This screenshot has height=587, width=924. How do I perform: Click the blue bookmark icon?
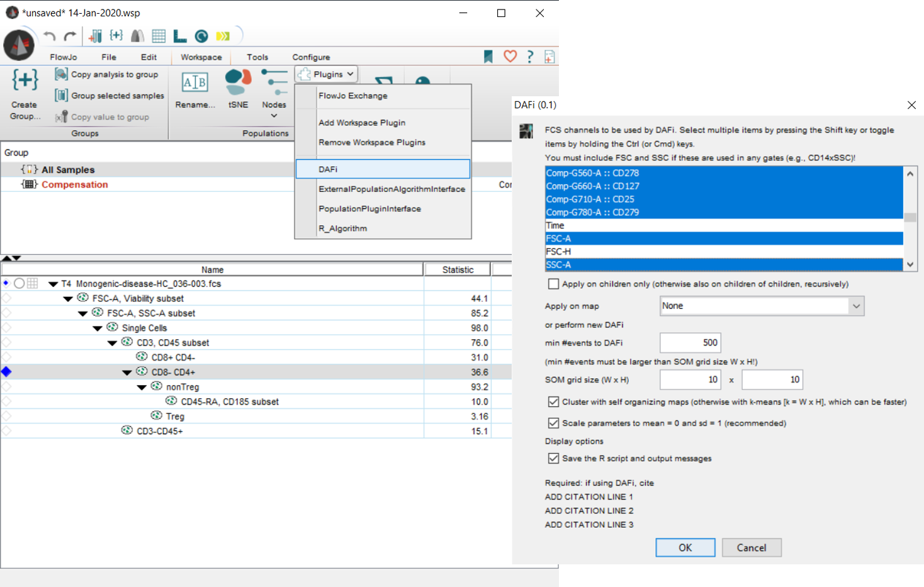[x=488, y=57]
